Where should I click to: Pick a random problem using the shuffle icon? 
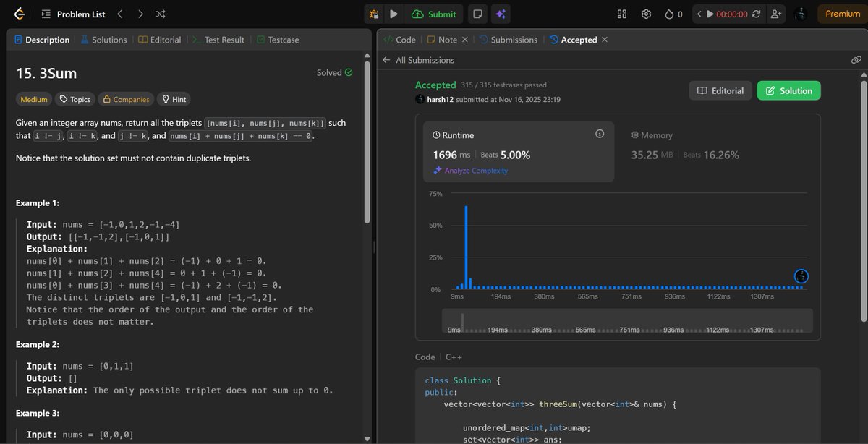tap(160, 13)
